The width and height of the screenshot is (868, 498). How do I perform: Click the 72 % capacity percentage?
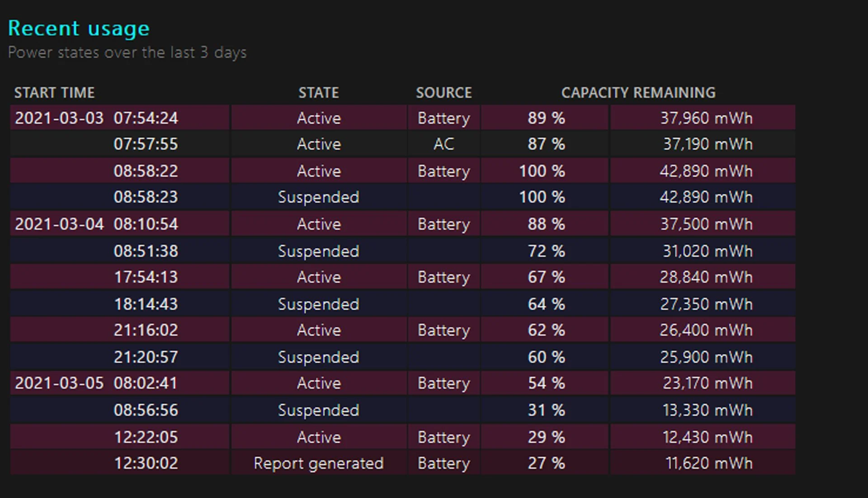click(546, 251)
